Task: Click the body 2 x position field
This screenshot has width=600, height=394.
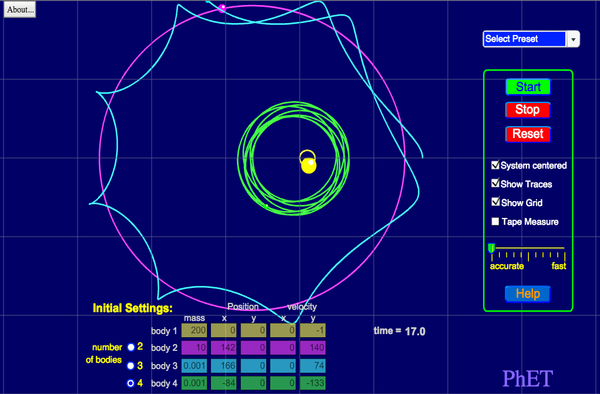Action: (x=224, y=348)
